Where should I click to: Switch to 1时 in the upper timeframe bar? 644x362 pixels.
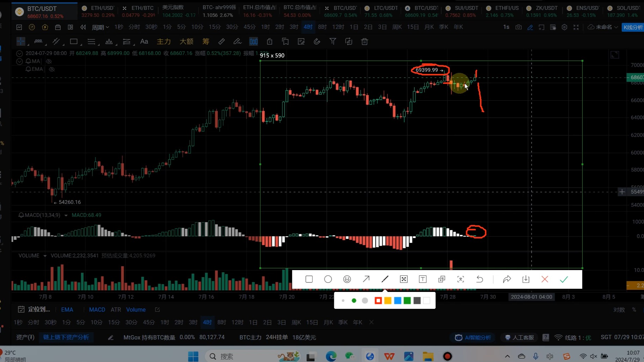pos(265,27)
